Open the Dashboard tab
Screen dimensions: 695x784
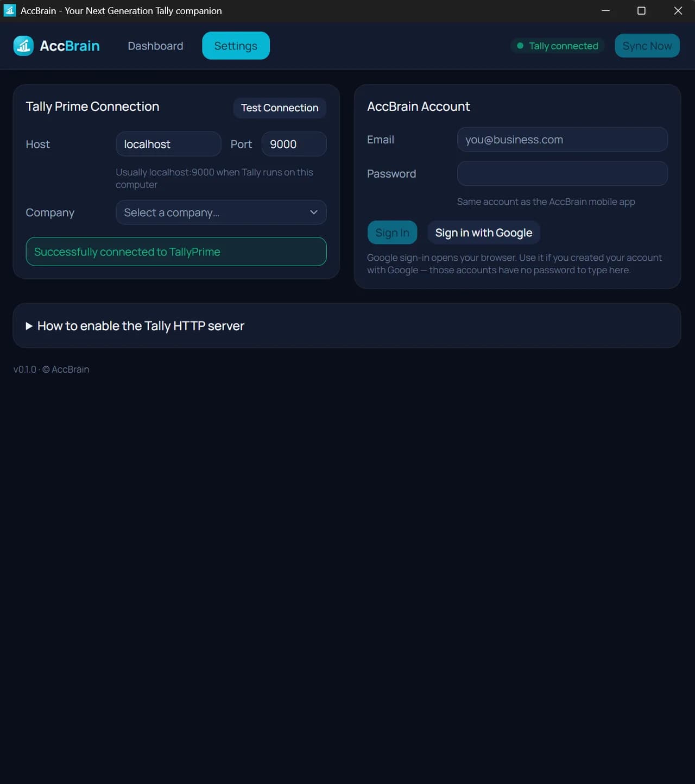(155, 46)
